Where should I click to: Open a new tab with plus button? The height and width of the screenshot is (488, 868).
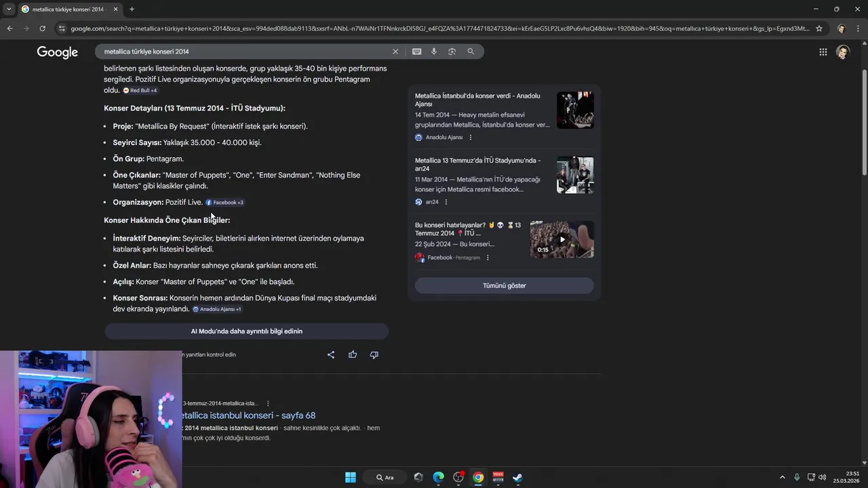(x=132, y=9)
